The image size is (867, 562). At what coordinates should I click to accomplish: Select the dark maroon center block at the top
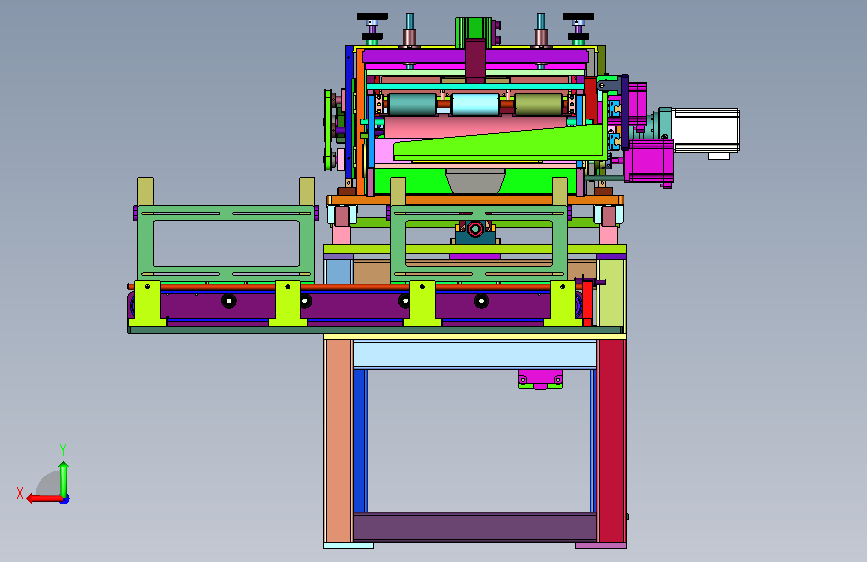475,60
